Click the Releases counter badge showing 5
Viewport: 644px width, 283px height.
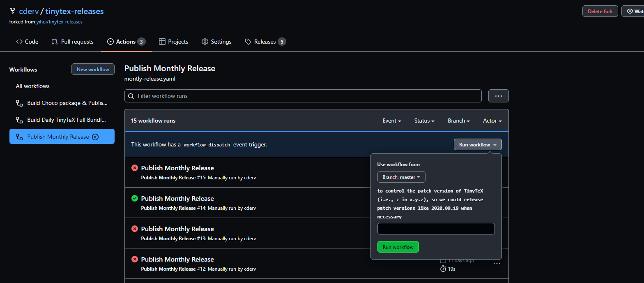pos(282,42)
